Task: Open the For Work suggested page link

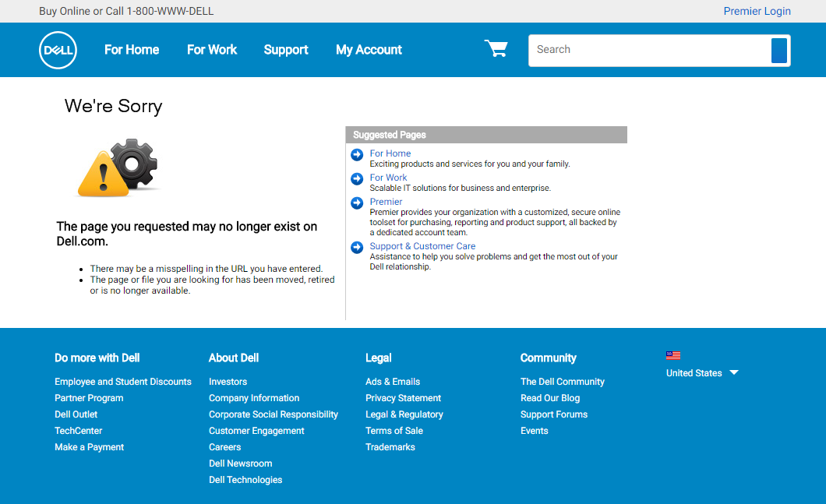Action: tap(388, 178)
